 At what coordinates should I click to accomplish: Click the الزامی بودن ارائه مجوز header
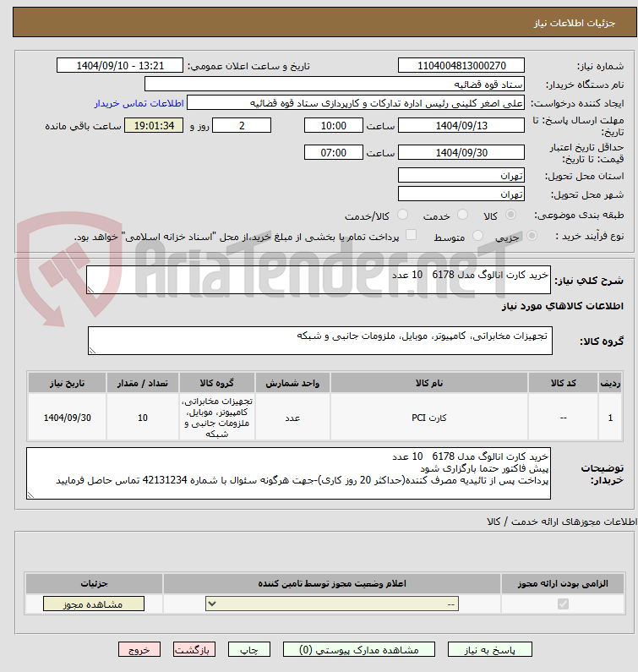563,583
